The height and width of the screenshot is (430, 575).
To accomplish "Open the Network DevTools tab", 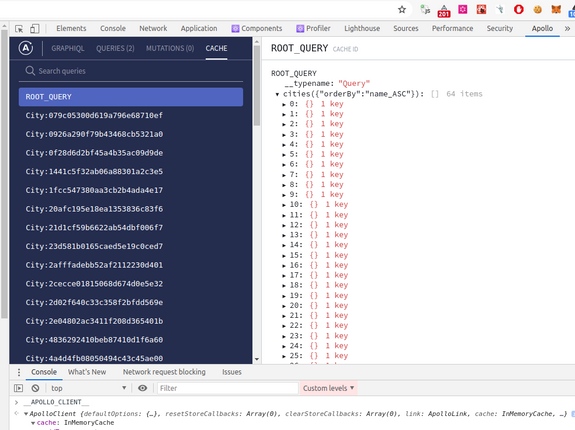I will (153, 29).
